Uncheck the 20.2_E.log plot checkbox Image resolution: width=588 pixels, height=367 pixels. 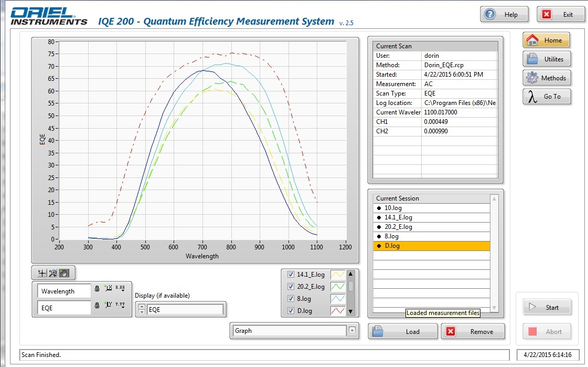click(x=291, y=286)
